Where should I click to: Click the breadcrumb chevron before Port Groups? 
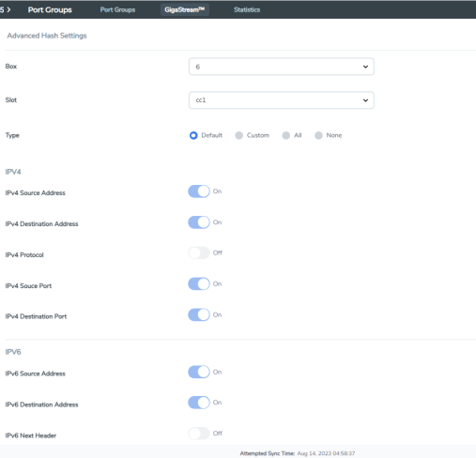(x=8, y=9)
